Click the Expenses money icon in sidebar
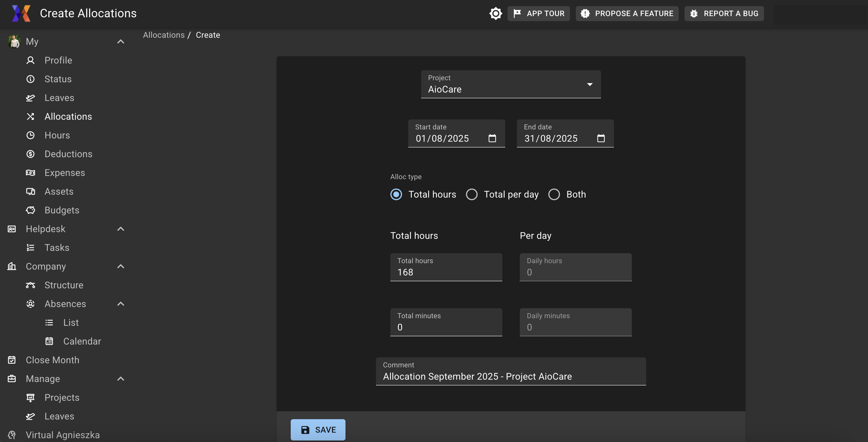 click(x=30, y=173)
